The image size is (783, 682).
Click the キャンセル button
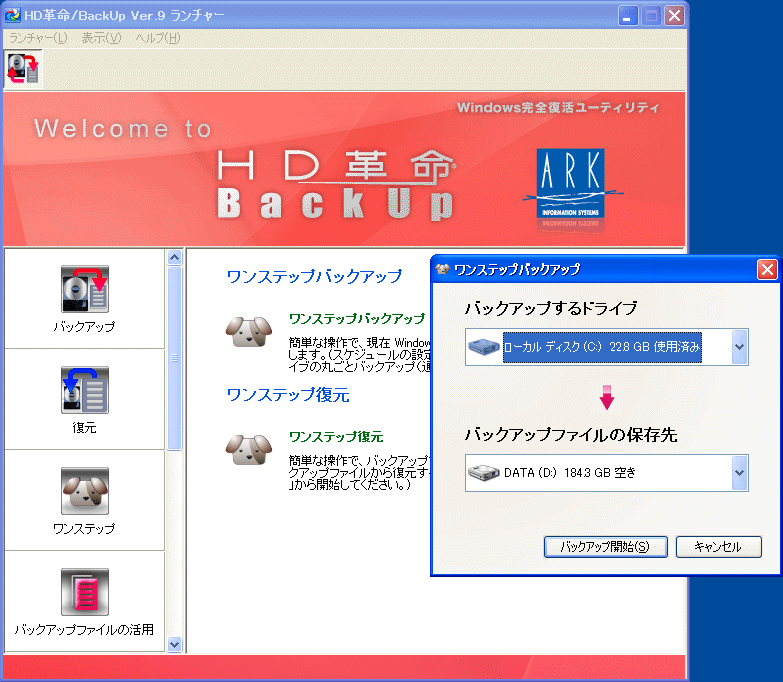(x=718, y=547)
